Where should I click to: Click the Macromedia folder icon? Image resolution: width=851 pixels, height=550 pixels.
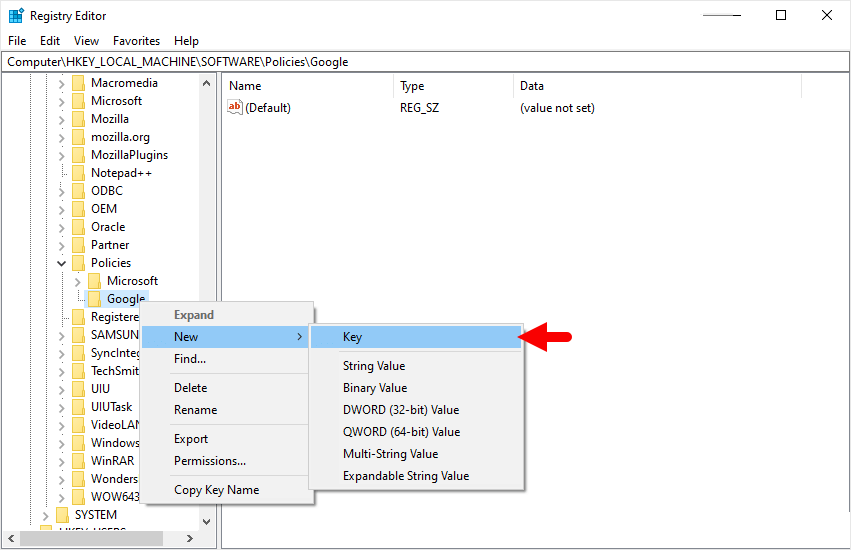(78, 83)
